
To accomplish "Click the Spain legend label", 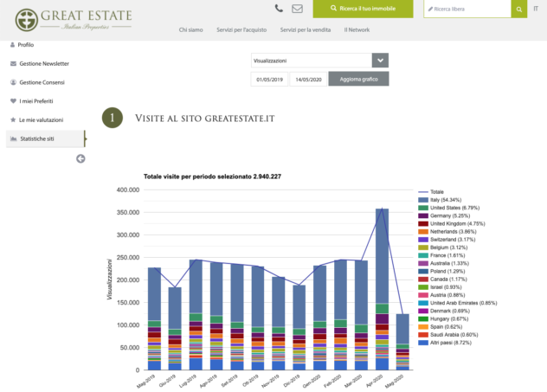I will pos(446,327).
